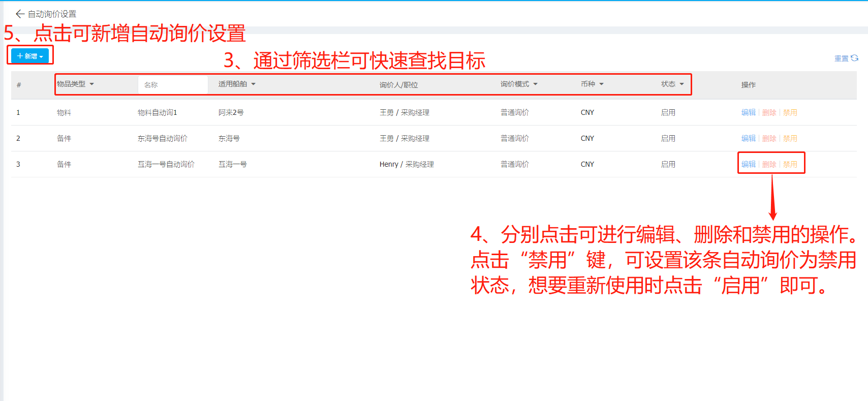
Task: Click 备件 type in row 3
Action: click(x=64, y=164)
